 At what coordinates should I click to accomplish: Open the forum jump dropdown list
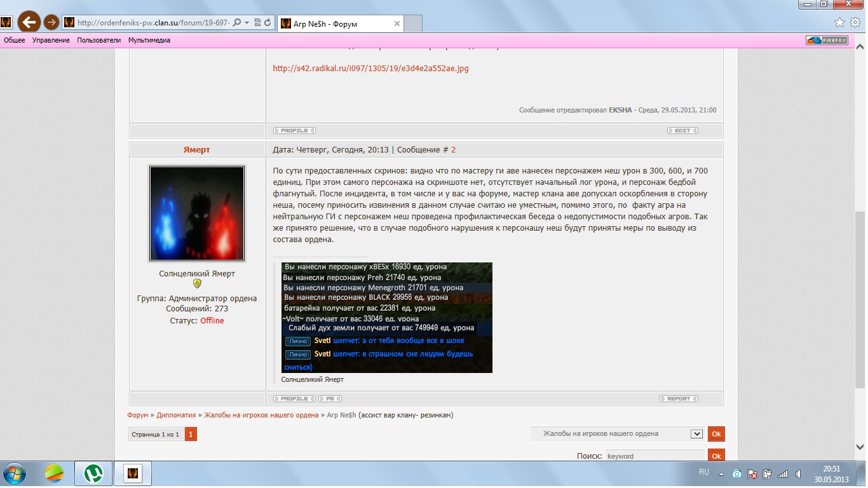click(696, 434)
